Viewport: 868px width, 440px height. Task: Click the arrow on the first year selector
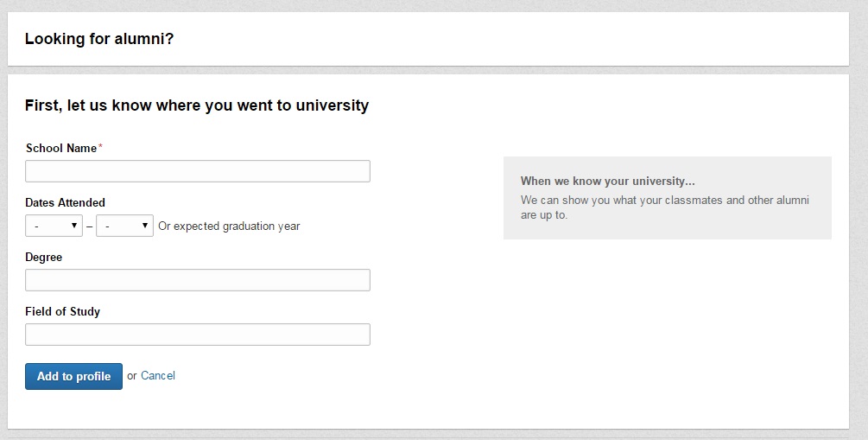(x=74, y=226)
